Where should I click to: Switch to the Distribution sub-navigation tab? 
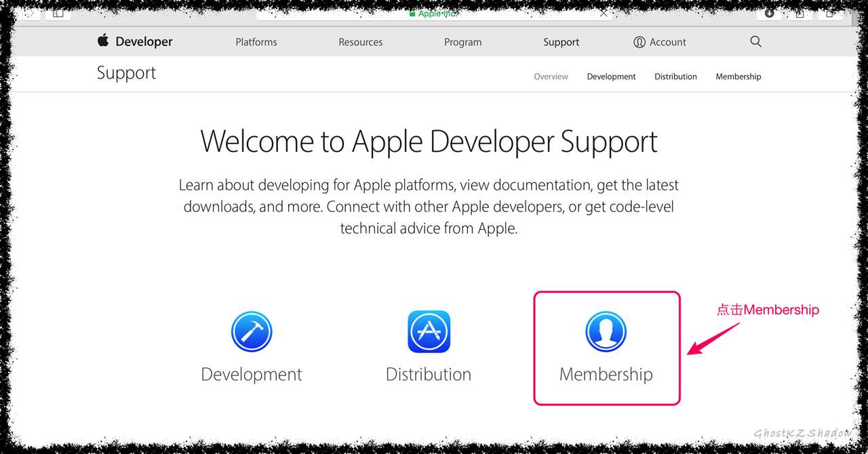point(676,77)
